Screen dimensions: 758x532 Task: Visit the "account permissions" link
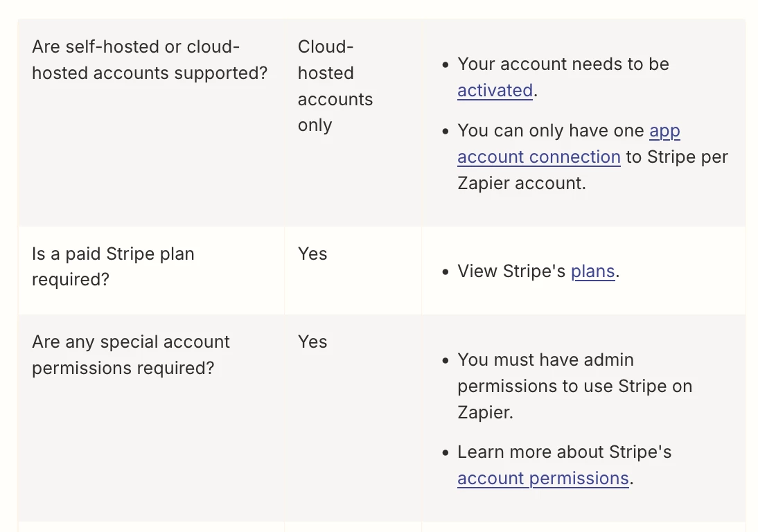[543, 479]
